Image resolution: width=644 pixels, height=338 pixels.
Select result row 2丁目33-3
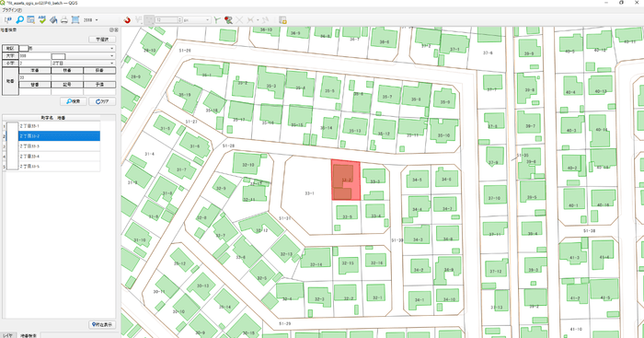coord(59,146)
